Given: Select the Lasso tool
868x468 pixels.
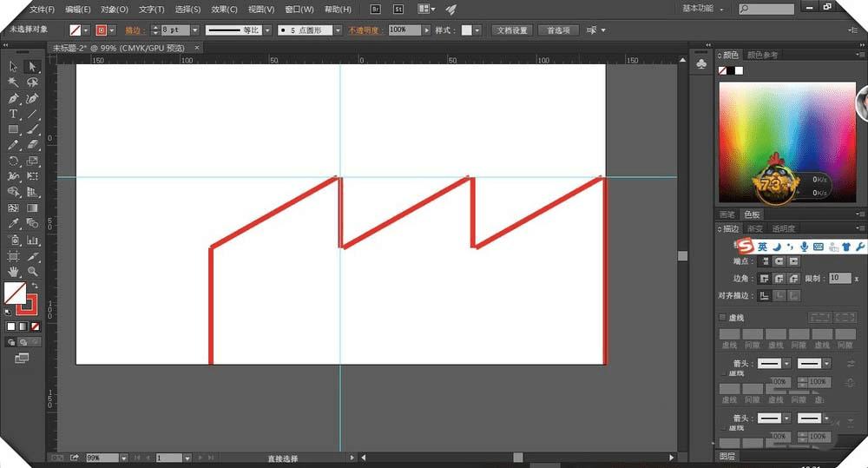Looking at the screenshot, I should click(32, 82).
